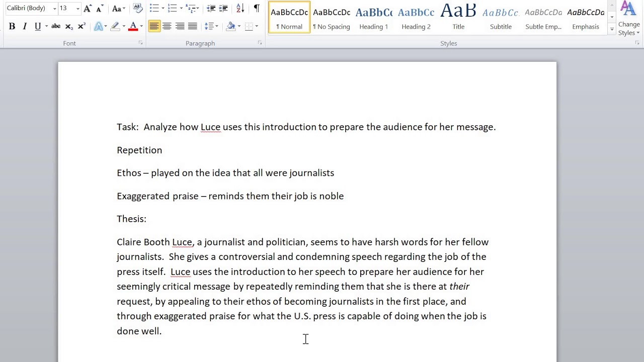
Task: Click the 'Thesis:' line in document
Action: [x=131, y=219]
